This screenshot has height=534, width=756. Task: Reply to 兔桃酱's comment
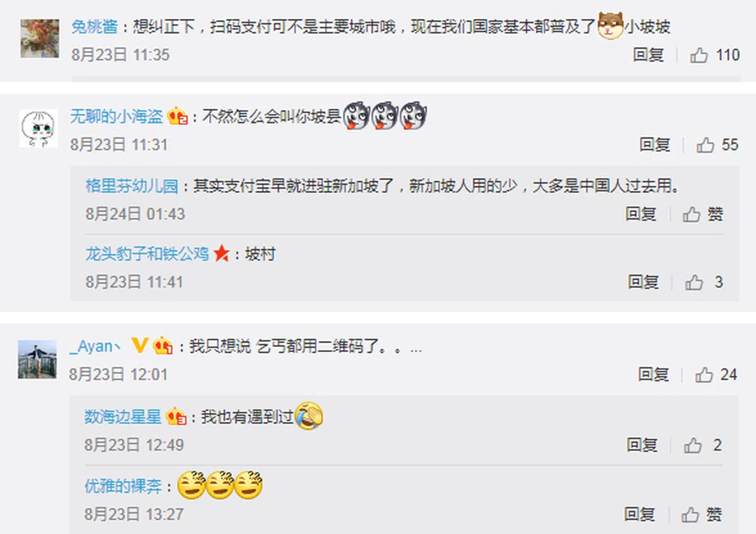click(648, 55)
